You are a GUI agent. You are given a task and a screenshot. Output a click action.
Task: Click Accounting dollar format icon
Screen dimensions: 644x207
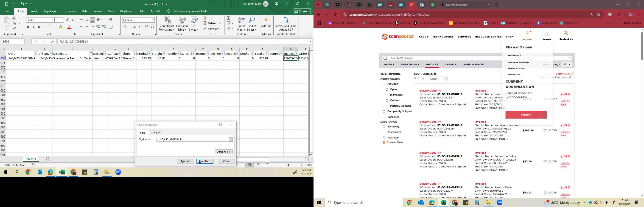tap(125, 27)
